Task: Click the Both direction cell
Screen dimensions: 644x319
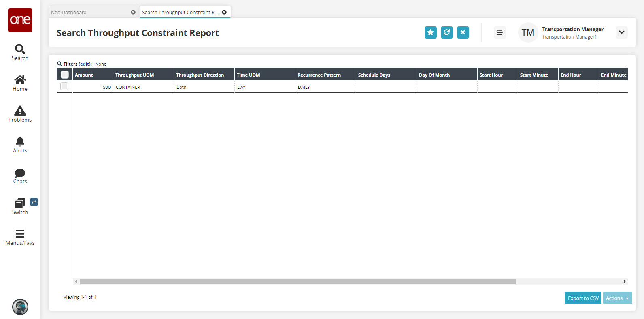Action: tap(204, 87)
